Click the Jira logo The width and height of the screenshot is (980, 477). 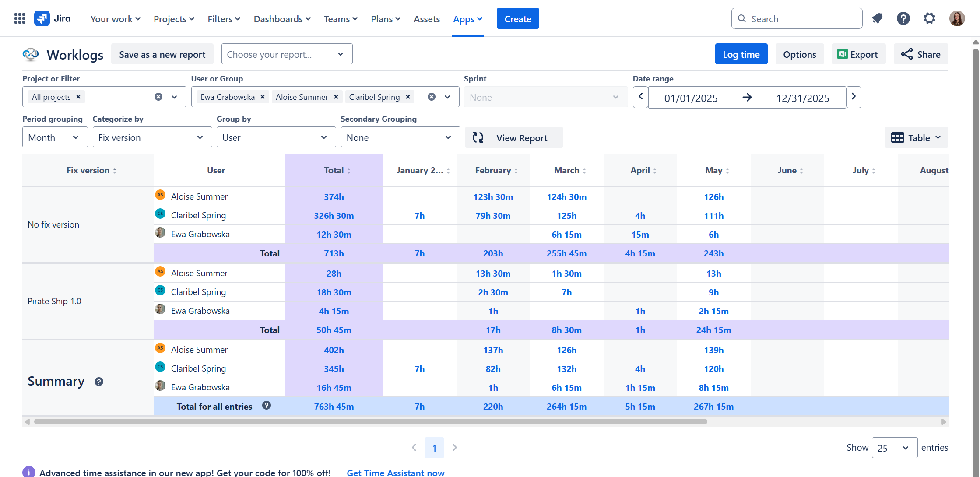tap(53, 19)
